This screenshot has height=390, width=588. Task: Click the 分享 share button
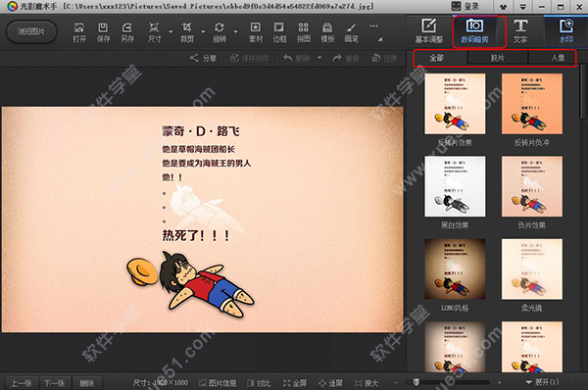203,58
